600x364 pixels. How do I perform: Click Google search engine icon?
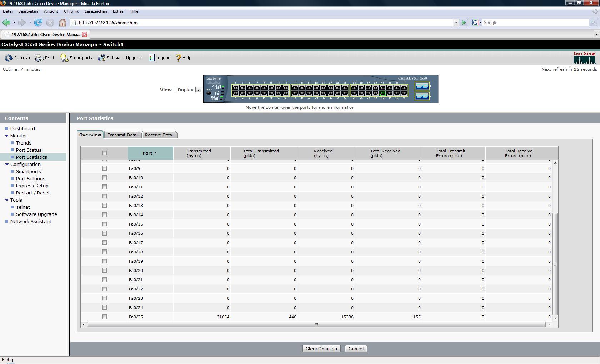point(475,22)
